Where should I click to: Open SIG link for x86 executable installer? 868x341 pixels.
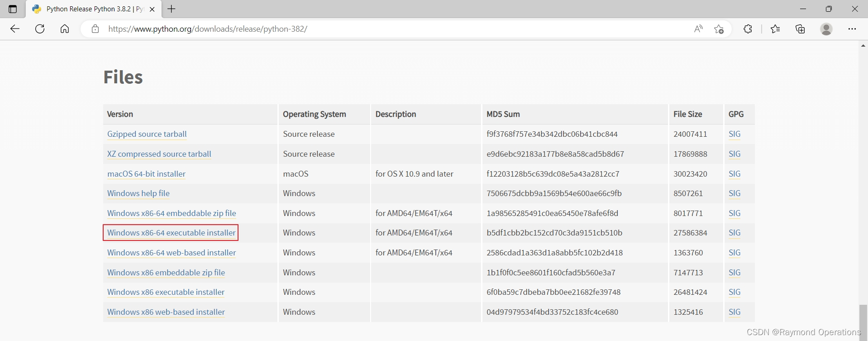734,292
